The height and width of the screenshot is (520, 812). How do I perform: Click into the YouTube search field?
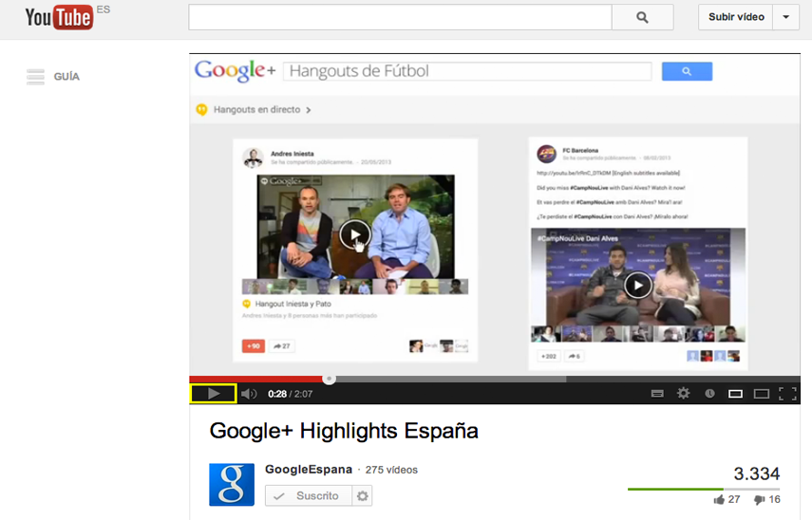click(x=401, y=17)
